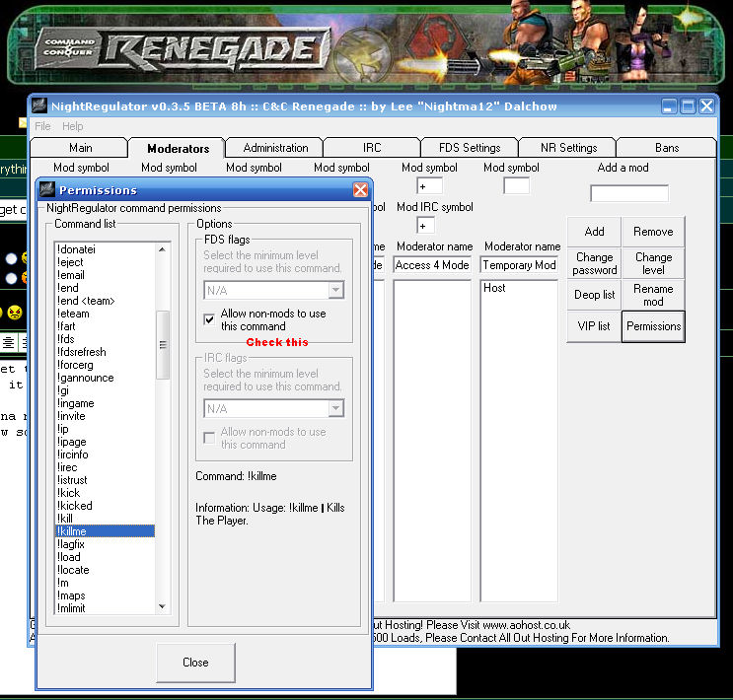Switch to the Administration tab
The image size is (733, 700).
click(x=275, y=148)
